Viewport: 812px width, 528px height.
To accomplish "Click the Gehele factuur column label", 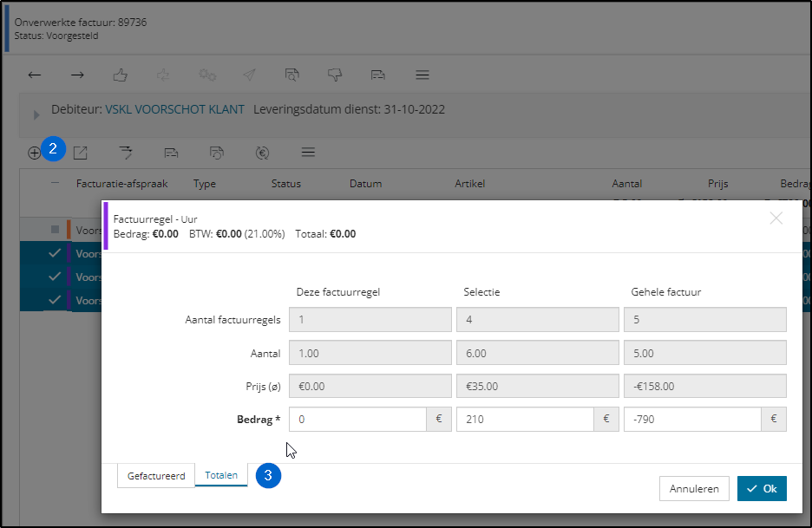I will 666,292.
